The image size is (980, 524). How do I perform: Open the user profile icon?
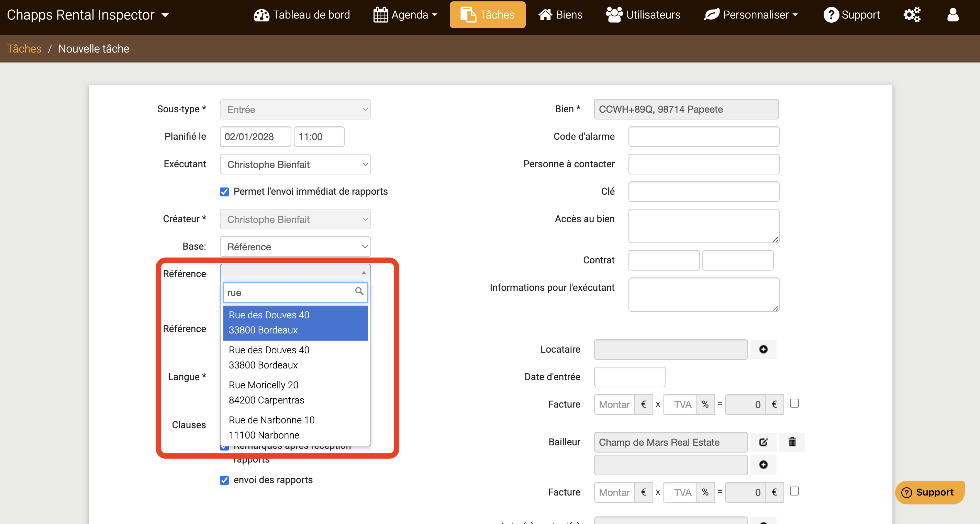coord(952,14)
